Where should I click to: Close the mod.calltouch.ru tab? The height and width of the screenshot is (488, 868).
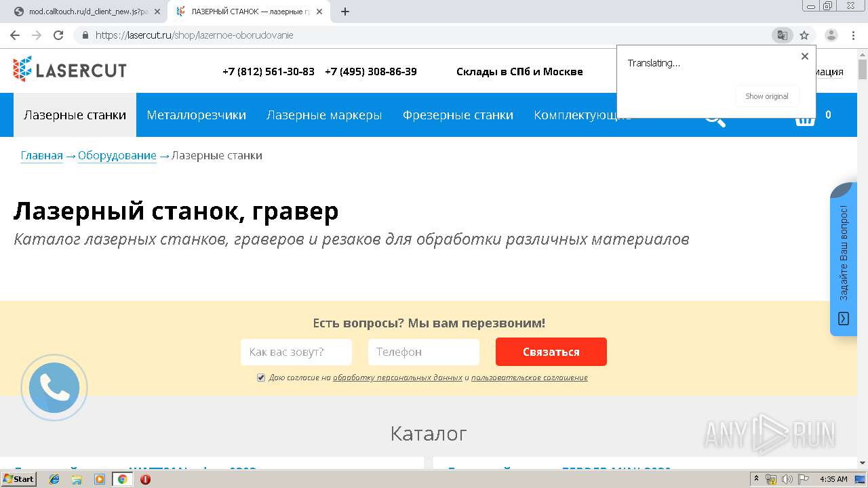(x=157, y=12)
